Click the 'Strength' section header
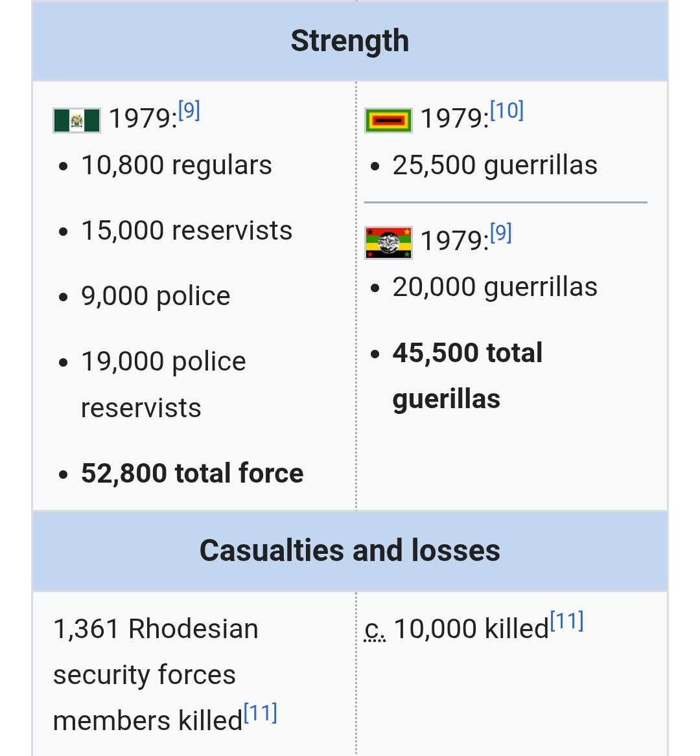This screenshot has height=756, width=700. [350, 41]
